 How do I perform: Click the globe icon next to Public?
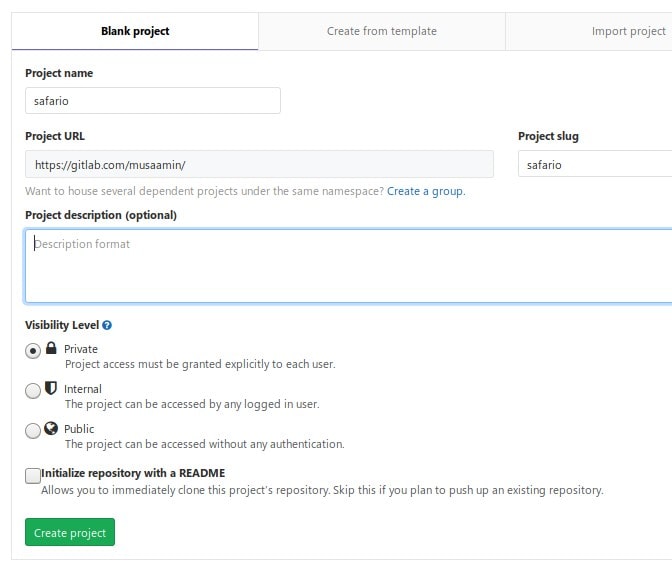(51, 428)
